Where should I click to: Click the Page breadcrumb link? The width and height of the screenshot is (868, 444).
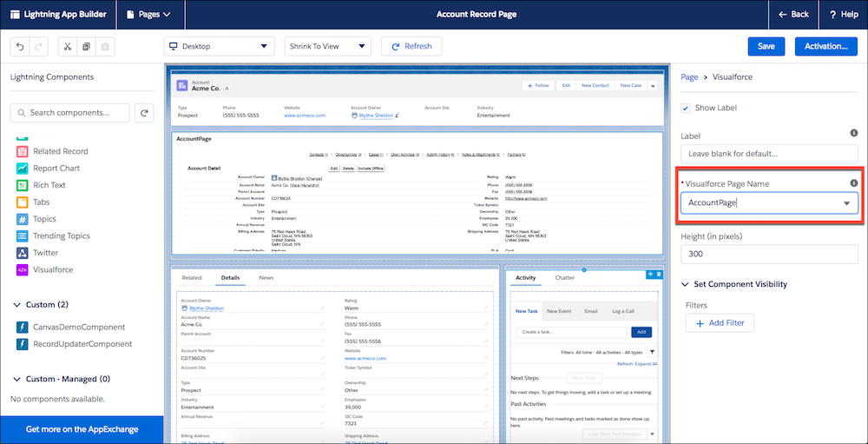(x=689, y=77)
